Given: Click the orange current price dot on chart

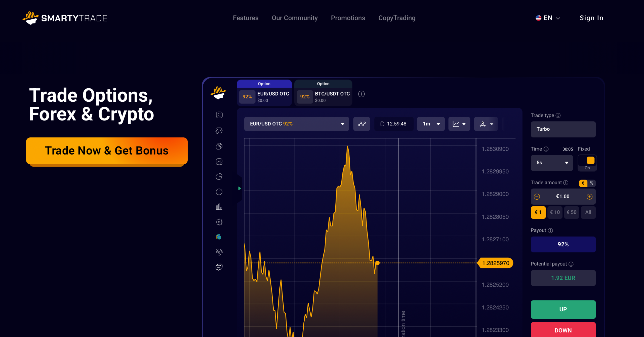Looking at the screenshot, I should (x=377, y=263).
